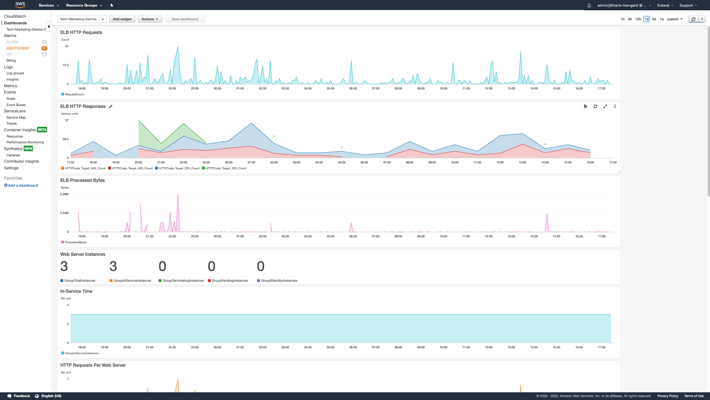The width and height of the screenshot is (710, 400).
Task: Select the 1w time range
Action: (661, 19)
